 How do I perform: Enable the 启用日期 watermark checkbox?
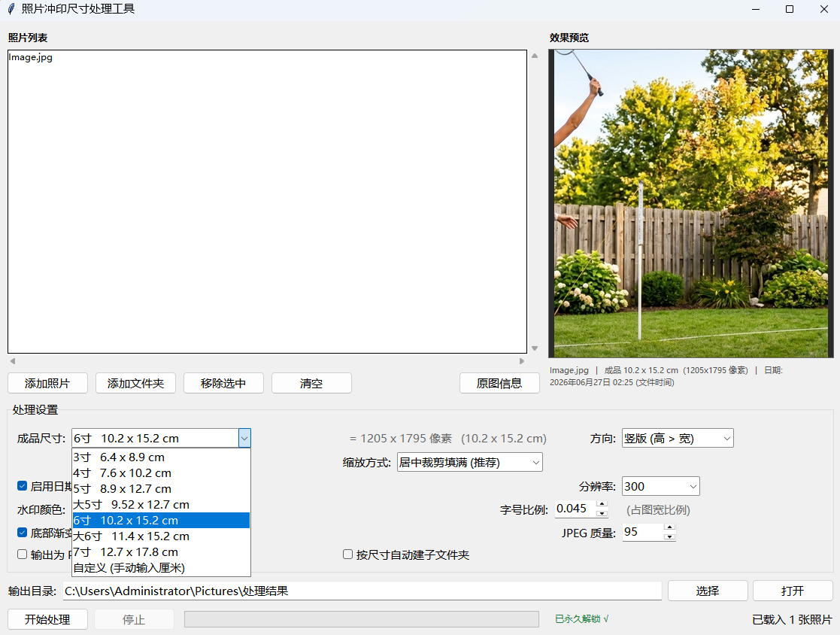click(22, 486)
